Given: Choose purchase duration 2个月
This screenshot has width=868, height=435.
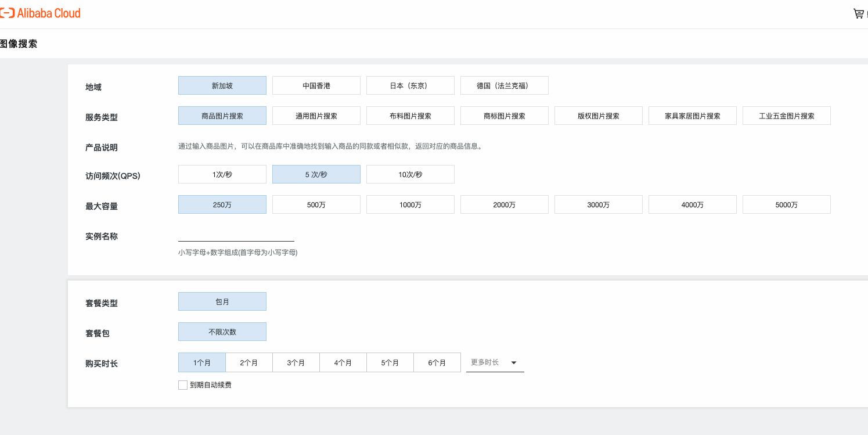Looking at the screenshot, I should (x=249, y=362).
